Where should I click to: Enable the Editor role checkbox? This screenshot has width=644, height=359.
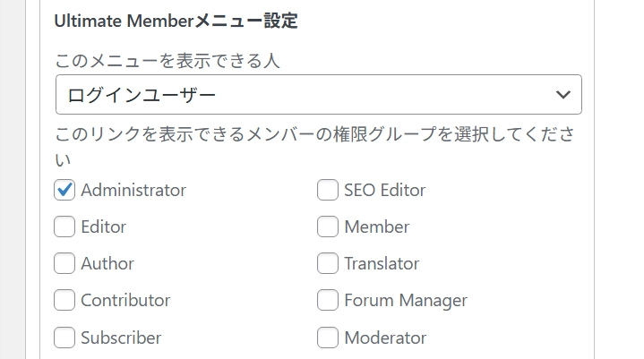(x=64, y=227)
